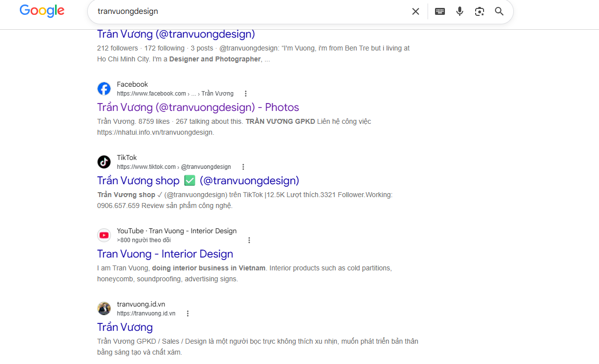
Task: Click the TikTok site name label
Action: point(126,157)
